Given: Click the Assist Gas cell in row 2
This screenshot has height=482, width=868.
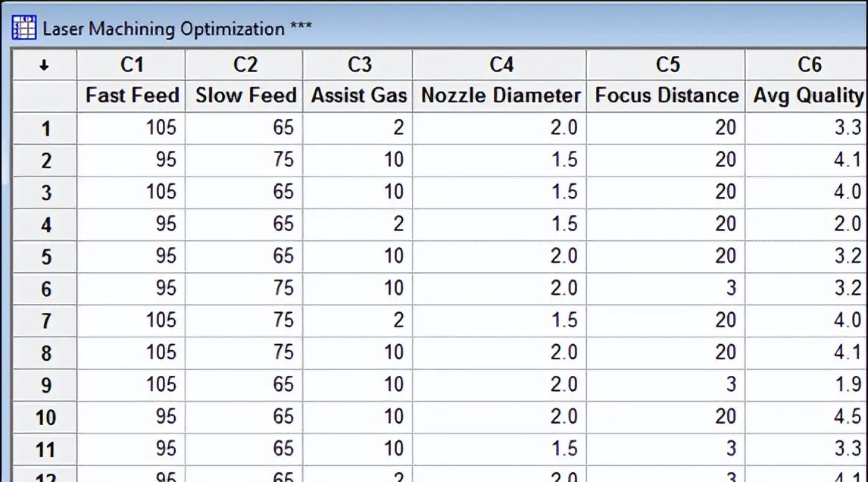Looking at the screenshot, I should [358, 160].
